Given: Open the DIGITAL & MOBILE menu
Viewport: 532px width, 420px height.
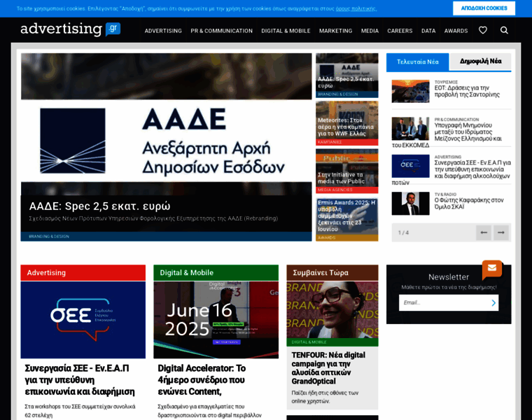Looking at the screenshot, I should pyautogui.click(x=286, y=31).
